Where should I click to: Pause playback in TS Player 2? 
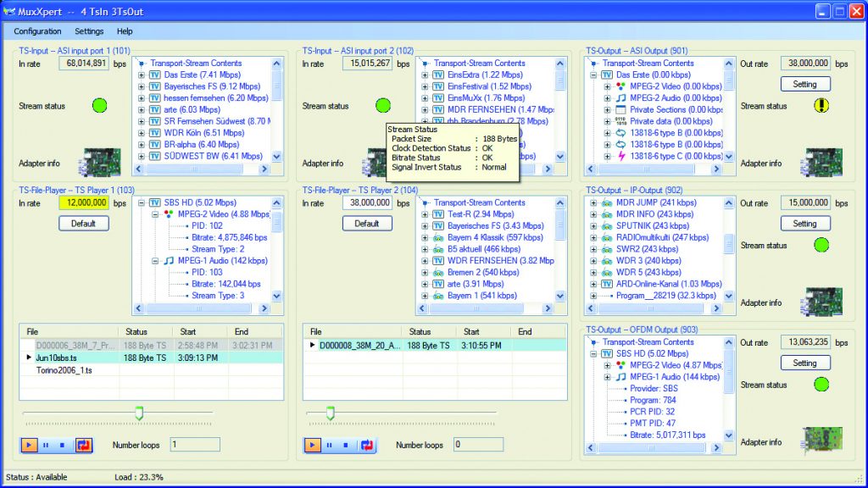(330, 445)
